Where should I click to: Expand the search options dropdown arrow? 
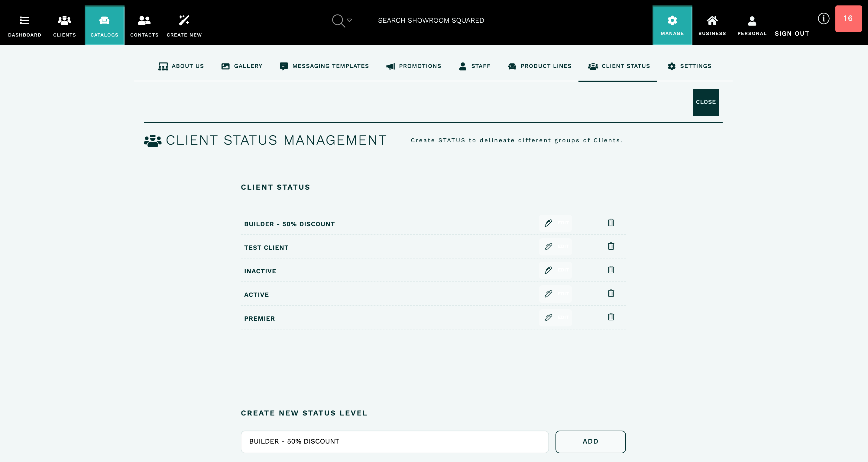pos(350,20)
